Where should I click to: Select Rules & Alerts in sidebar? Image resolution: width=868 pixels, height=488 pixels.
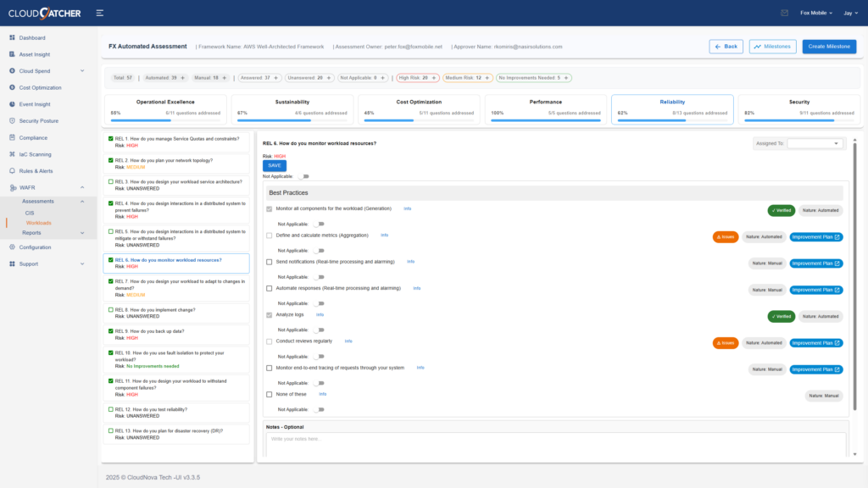[36, 170]
